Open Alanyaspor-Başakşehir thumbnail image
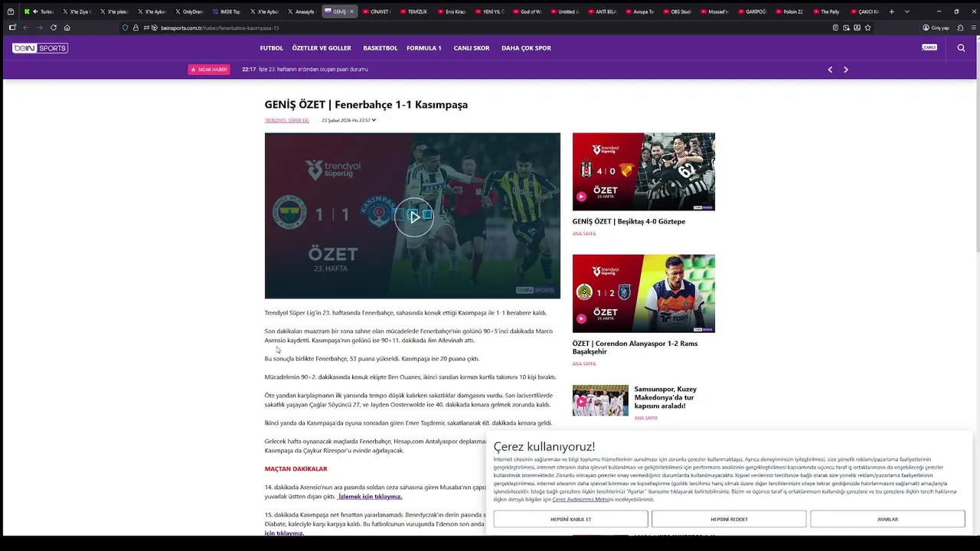980x551 pixels. (x=644, y=293)
